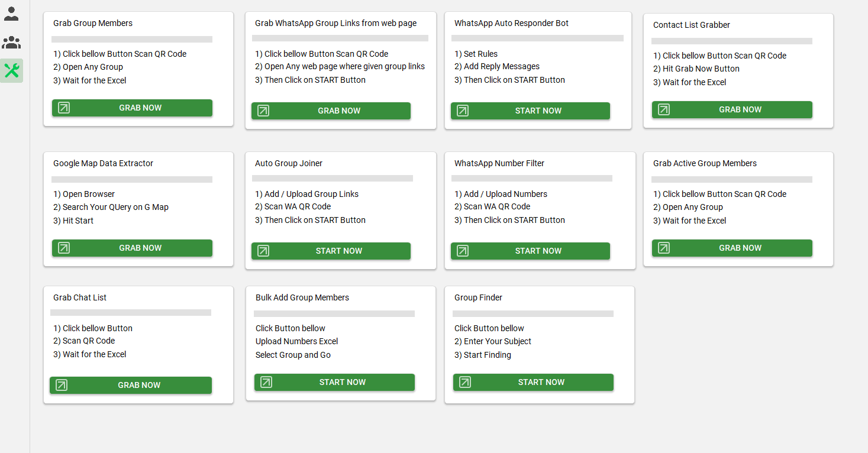This screenshot has width=868, height=453.
Task: Click the 'Grab Active Group Members' title
Action: [x=705, y=163]
